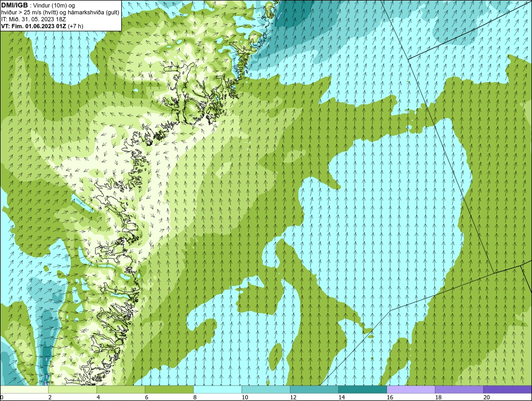Screen dimensions: 532x401
Task: Click the 'Vindur (10m) og' label
Action: [x=55, y=5]
